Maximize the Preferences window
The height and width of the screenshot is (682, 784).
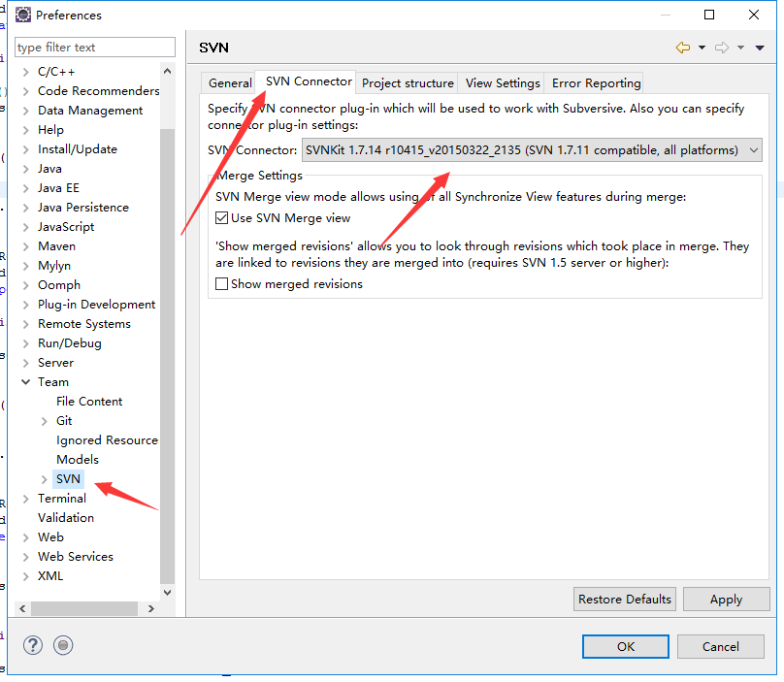pyautogui.click(x=709, y=15)
